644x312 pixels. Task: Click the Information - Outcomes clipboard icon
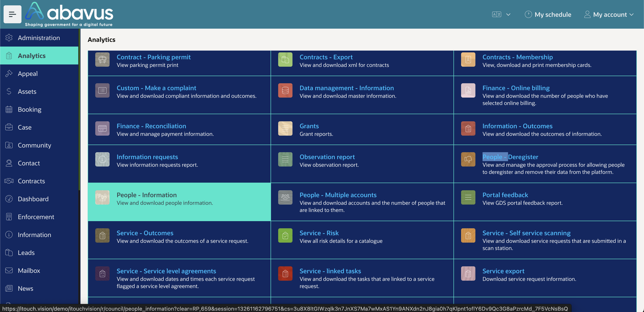pos(468,128)
